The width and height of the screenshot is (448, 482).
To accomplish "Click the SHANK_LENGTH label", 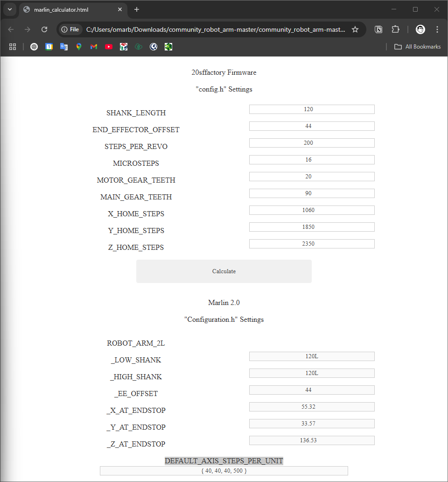I will pos(136,113).
